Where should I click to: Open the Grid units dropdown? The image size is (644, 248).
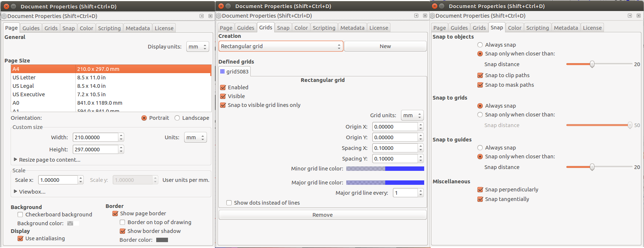[x=412, y=115]
